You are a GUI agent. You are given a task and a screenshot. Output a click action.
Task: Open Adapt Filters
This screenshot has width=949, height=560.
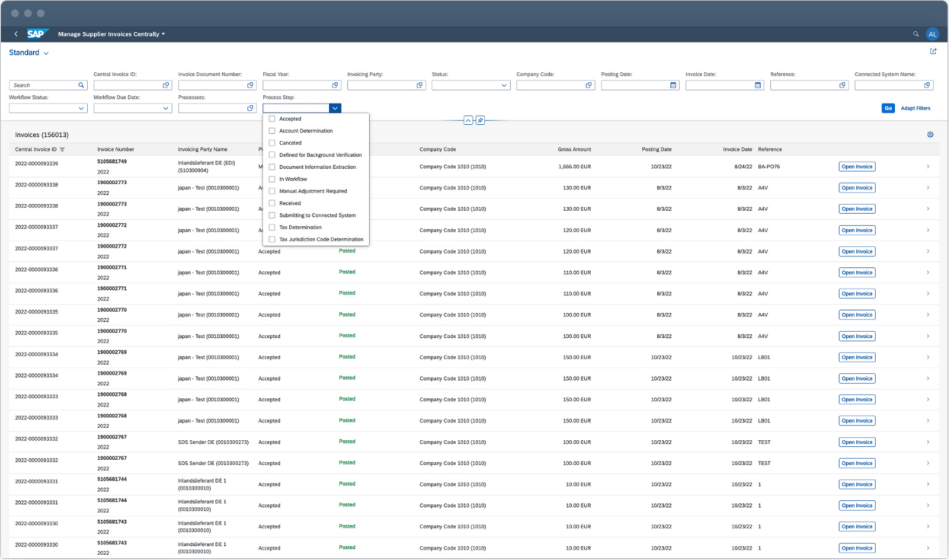click(x=915, y=108)
